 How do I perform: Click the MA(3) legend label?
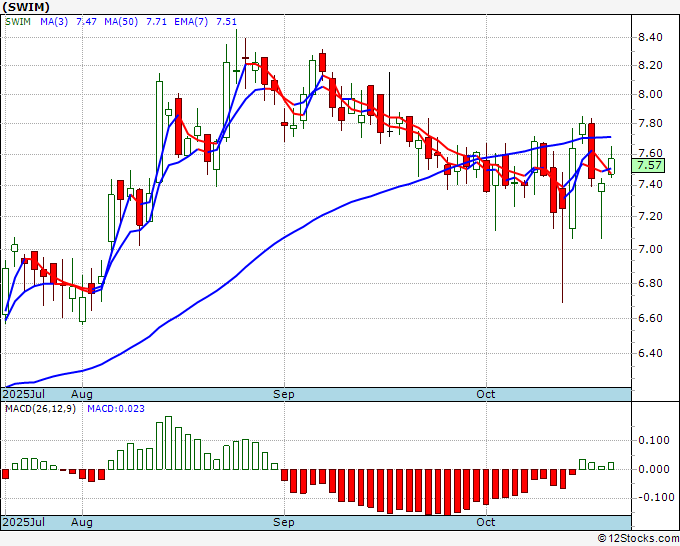click(54, 22)
